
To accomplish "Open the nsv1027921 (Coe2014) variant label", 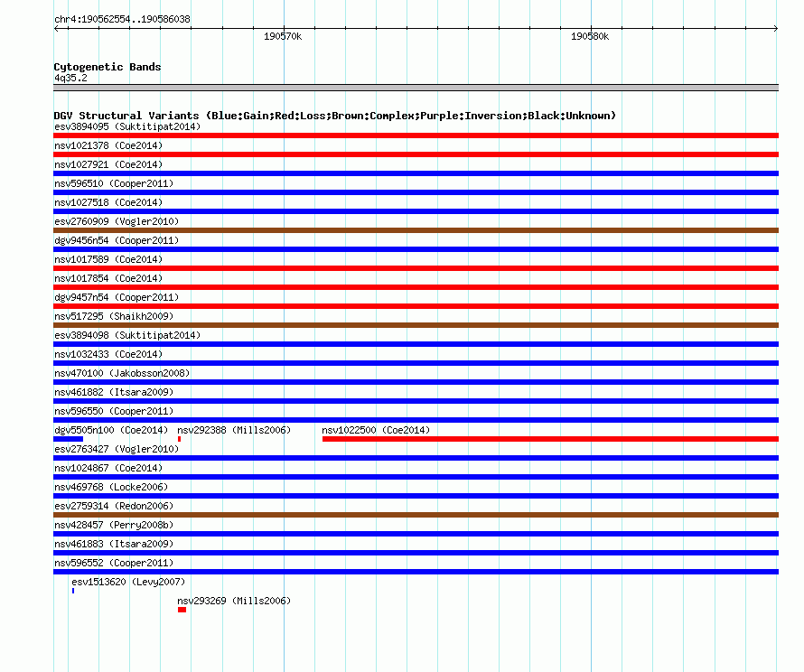I will 108,164.
